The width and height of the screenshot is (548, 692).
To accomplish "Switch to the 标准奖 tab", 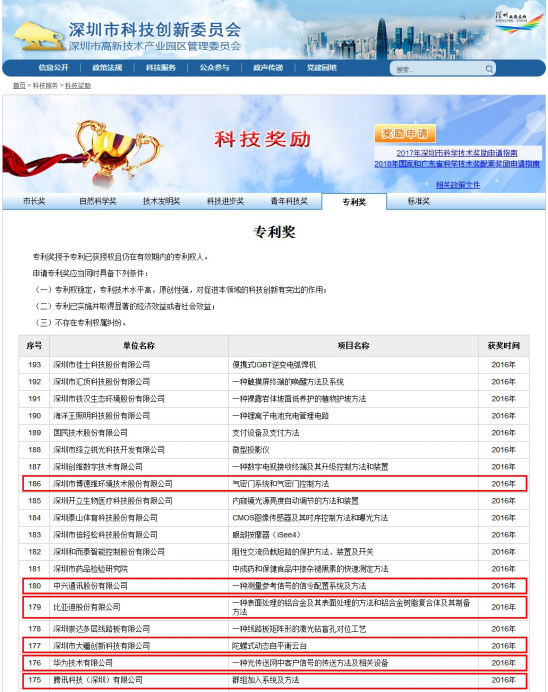I will coord(419,201).
